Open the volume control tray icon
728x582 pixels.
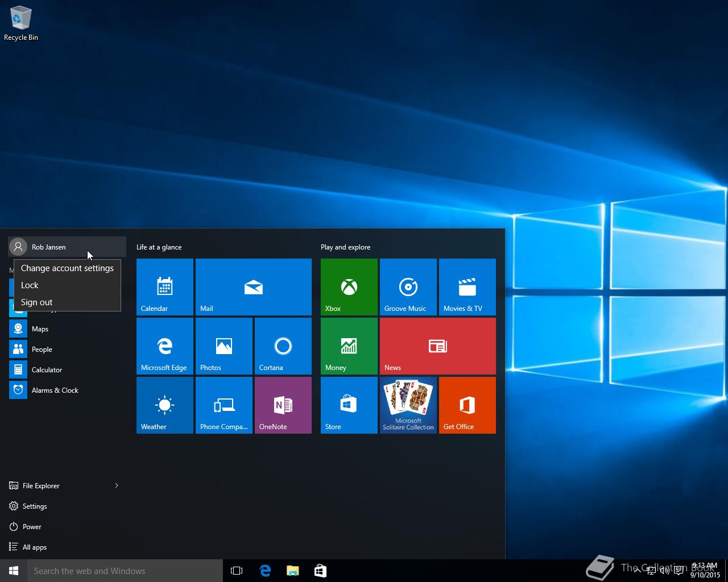pyautogui.click(x=664, y=571)
